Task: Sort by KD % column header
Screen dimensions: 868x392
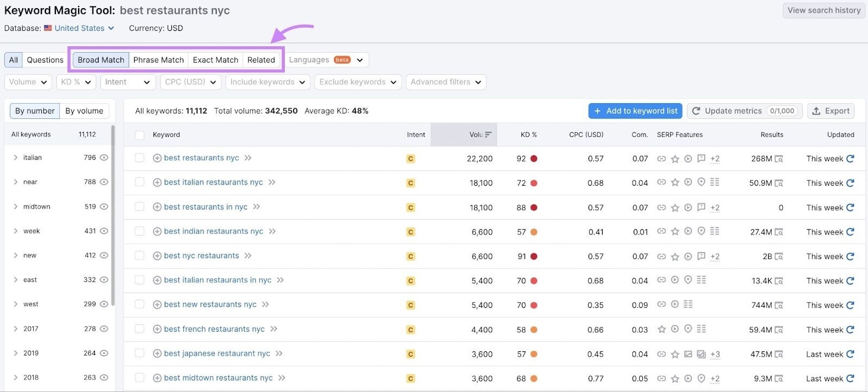Action: pyautogui.click(x=528, y=135)
